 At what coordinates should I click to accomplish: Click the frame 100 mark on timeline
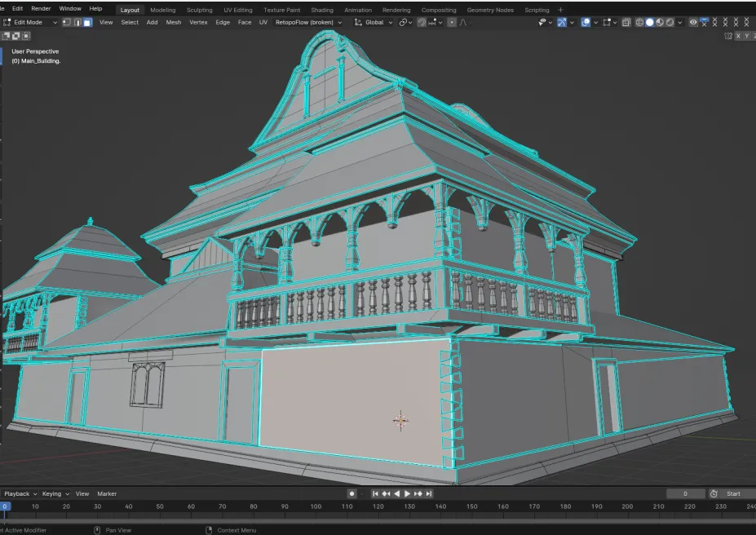pyautogui.click(x=316, y=506)
